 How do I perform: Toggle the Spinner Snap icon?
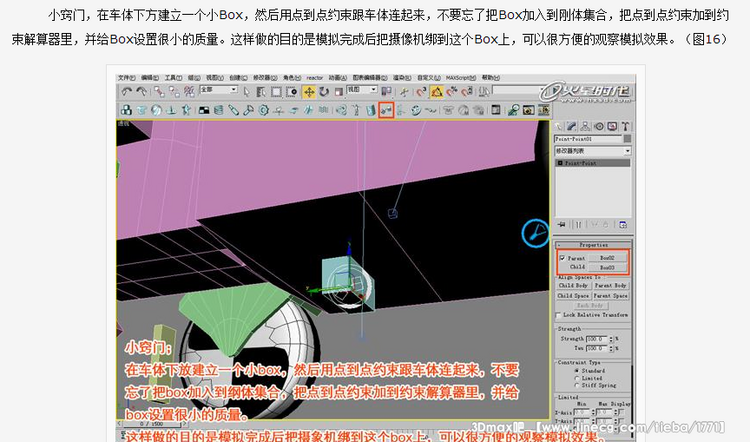(x=467, y=91)
